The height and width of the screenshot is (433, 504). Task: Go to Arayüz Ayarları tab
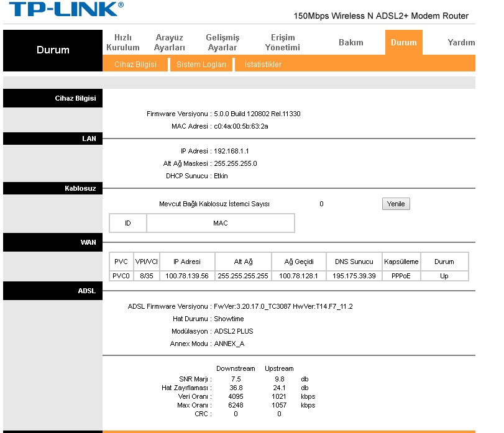click(x=170, y=42)
